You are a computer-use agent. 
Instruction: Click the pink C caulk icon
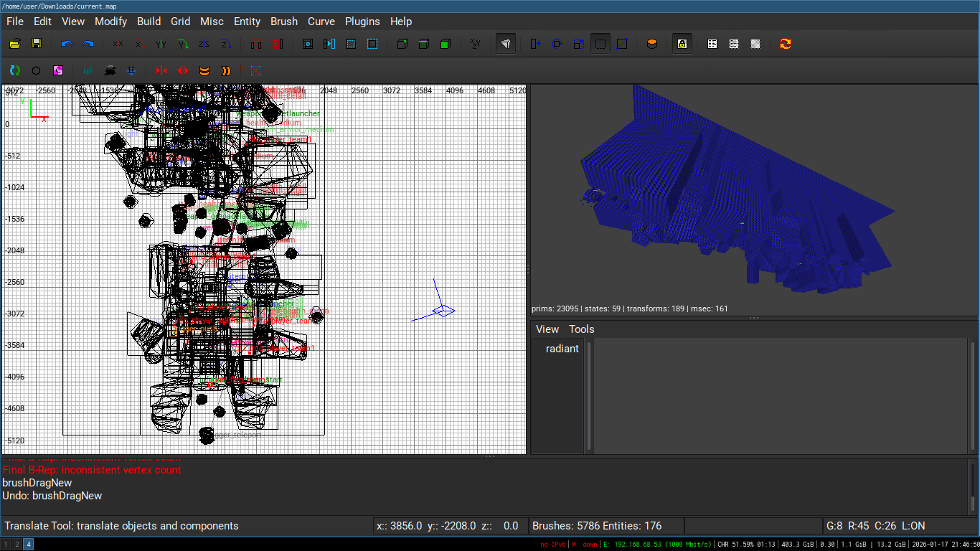58,70
